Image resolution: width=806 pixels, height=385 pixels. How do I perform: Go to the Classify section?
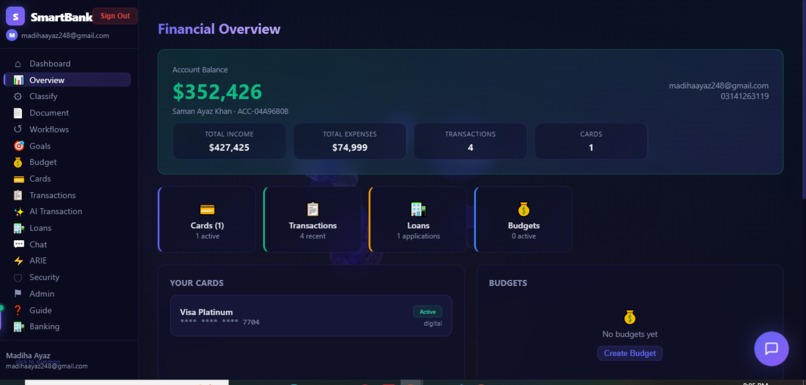(67, 97)
